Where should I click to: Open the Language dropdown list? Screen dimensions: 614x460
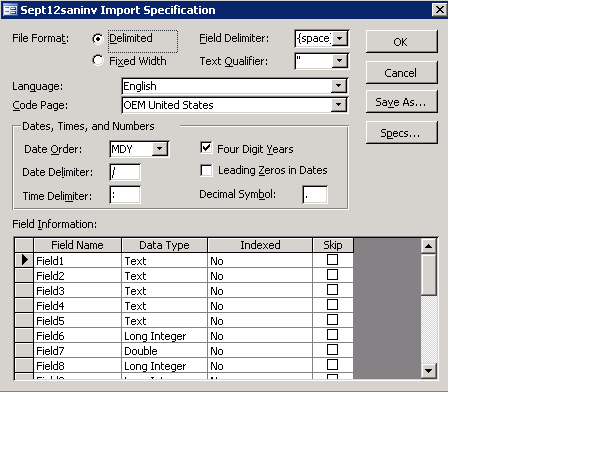(340, 87)
